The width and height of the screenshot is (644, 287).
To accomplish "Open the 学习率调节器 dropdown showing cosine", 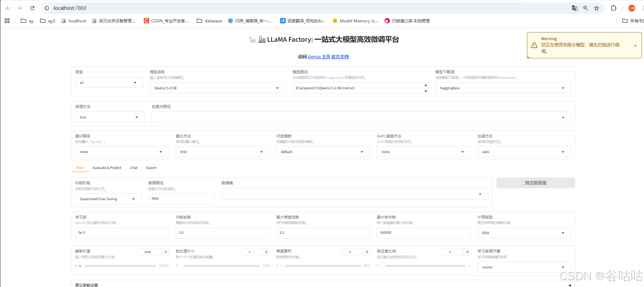I will point(524,267).
